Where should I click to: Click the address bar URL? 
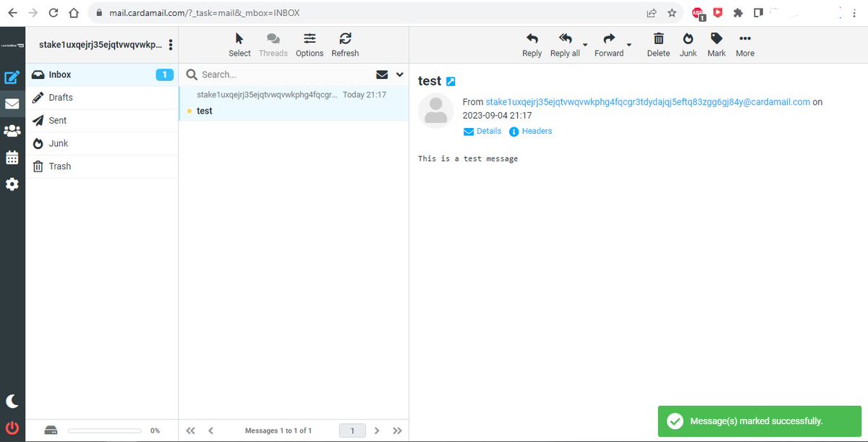tap(203, 13)
